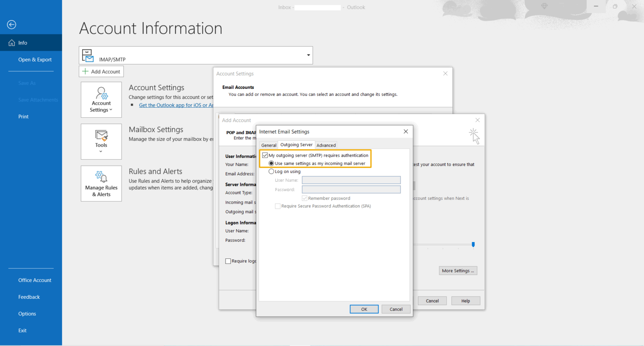Open Print from the sidebar
The image size is (644, 346).
tap(23, 116)
